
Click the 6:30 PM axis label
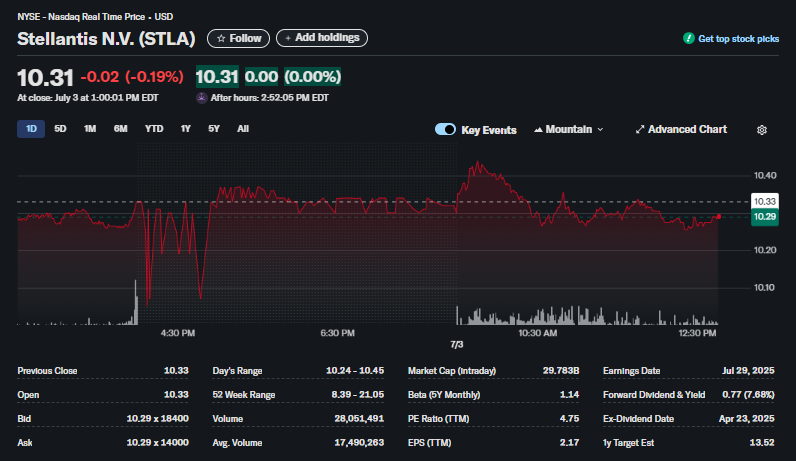[338, 333]
